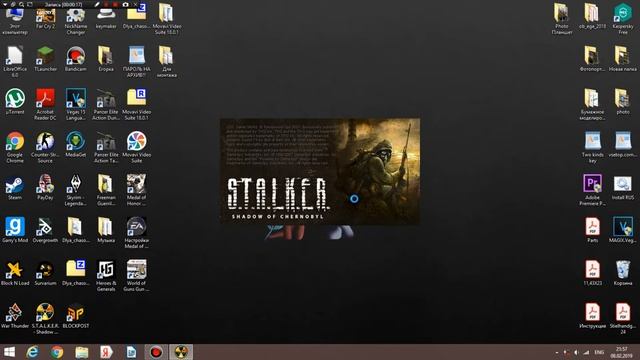Launch the Block N Load shortcut
The width and height of the screenshot is (640, 360).
(15, 273)
